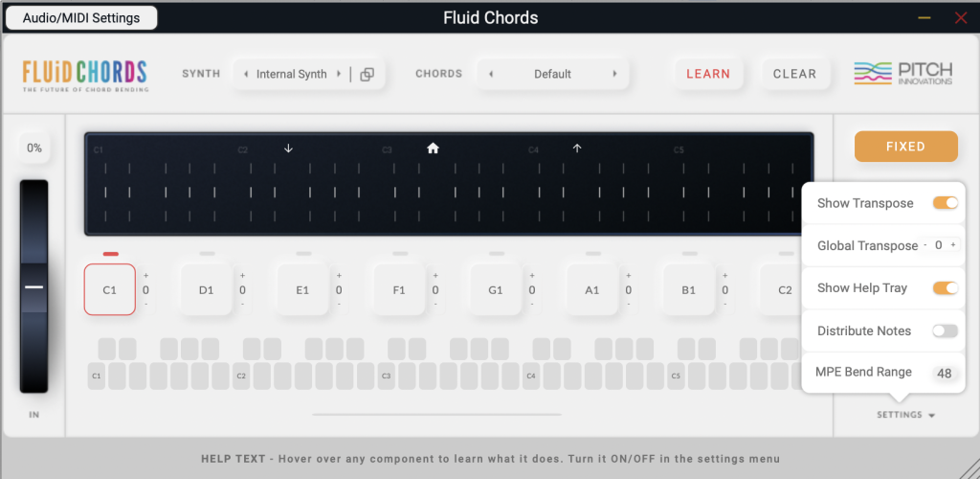Edit MPE Bend Range value 48
Image resolution: width=980 pixels, height=479 pixels.
pyautogui.click(x=945, y=374)
